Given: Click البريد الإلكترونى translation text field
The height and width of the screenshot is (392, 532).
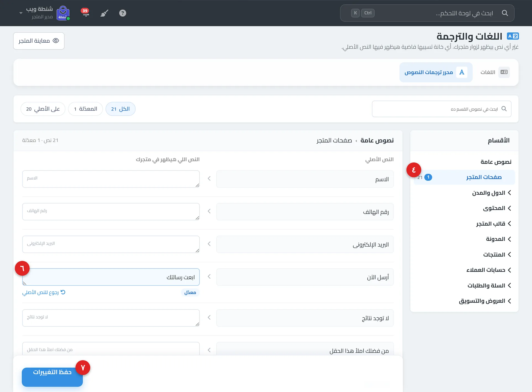Looking at the screenshot, I should point(111,244).
